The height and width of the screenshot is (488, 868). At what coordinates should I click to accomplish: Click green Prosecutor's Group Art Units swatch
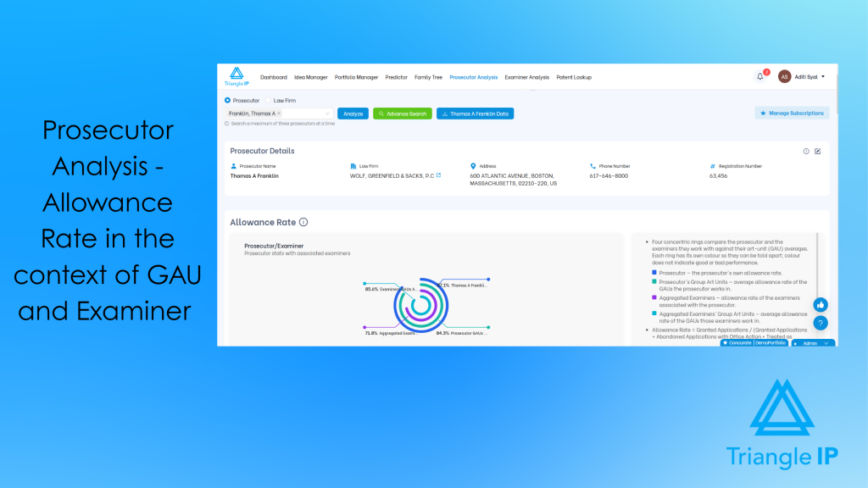654,281
